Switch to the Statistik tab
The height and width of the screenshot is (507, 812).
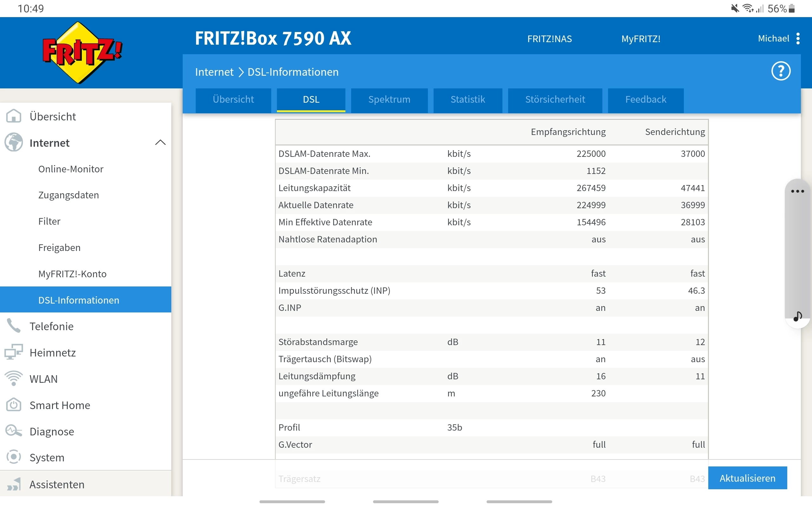[468, 99]
